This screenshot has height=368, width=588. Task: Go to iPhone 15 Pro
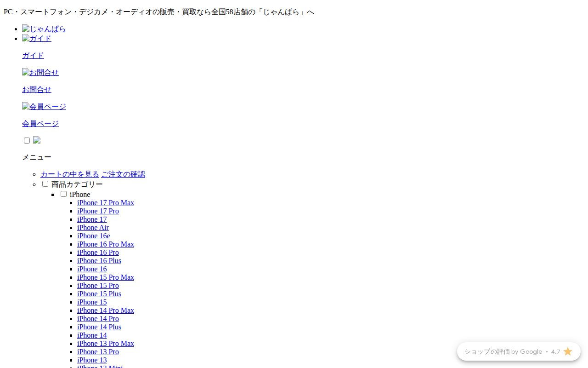tap(98, 286)
